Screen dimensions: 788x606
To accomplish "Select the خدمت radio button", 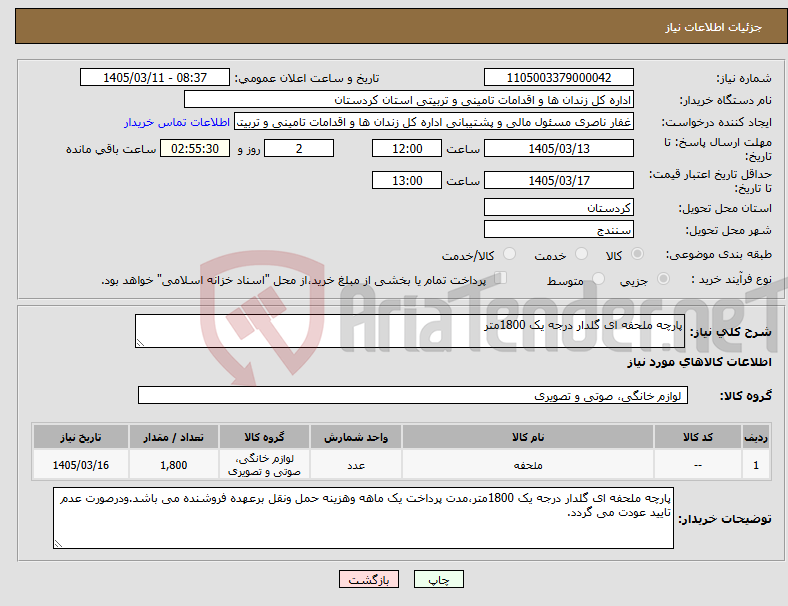I will click(x=581, y=254).
